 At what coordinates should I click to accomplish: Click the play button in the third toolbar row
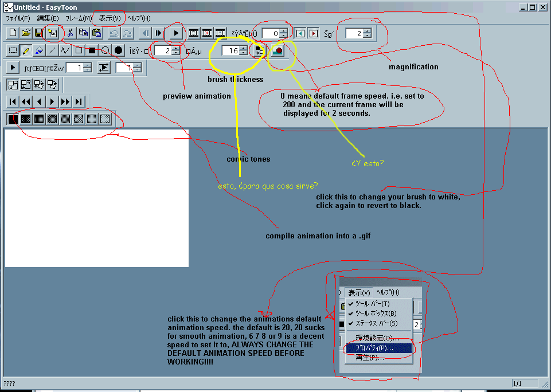coord(13,68)
